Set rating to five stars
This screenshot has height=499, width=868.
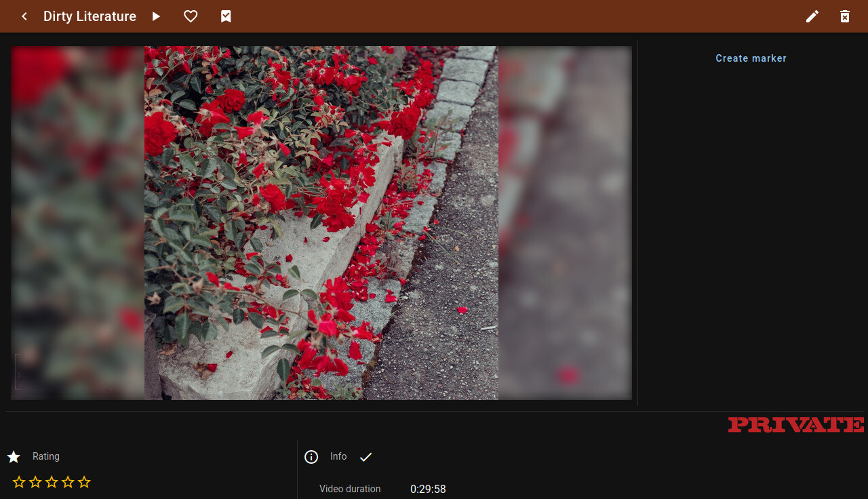coord(84,482)
